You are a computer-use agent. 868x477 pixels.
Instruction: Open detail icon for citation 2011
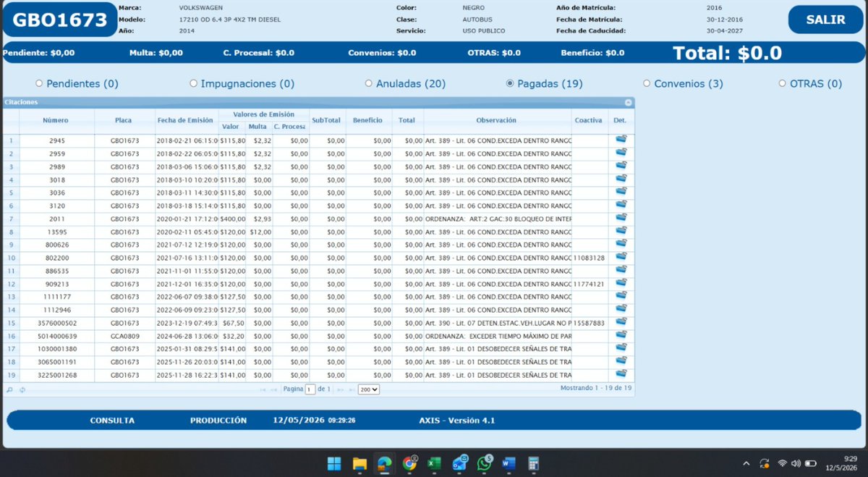[x=621, y=218]
